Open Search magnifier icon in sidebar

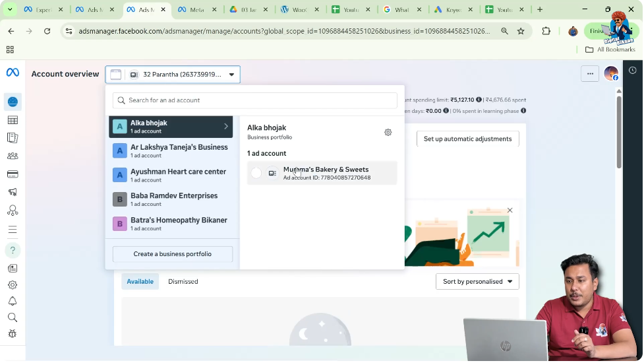point(13,317)
